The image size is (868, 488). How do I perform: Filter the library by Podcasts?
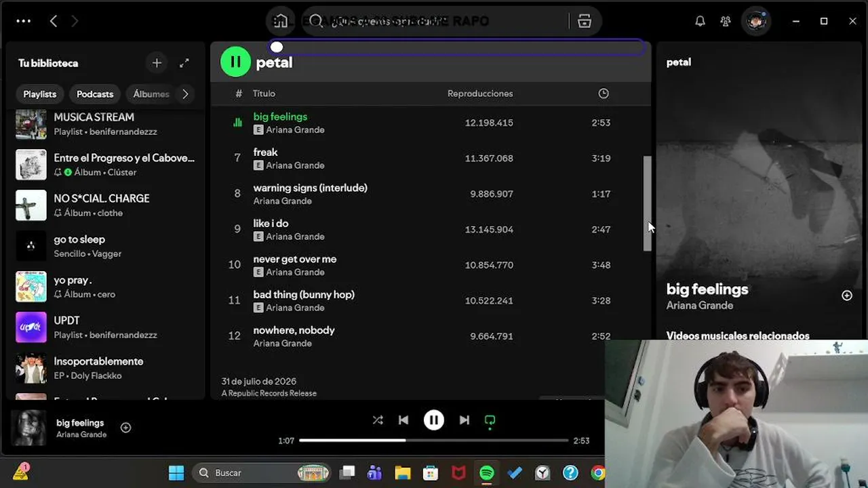tap(95, 94)
